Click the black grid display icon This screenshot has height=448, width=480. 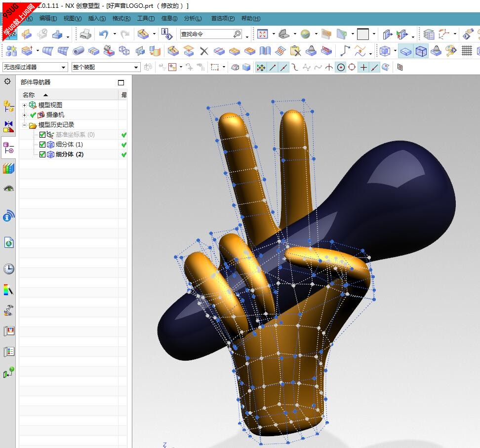(467, 51)
